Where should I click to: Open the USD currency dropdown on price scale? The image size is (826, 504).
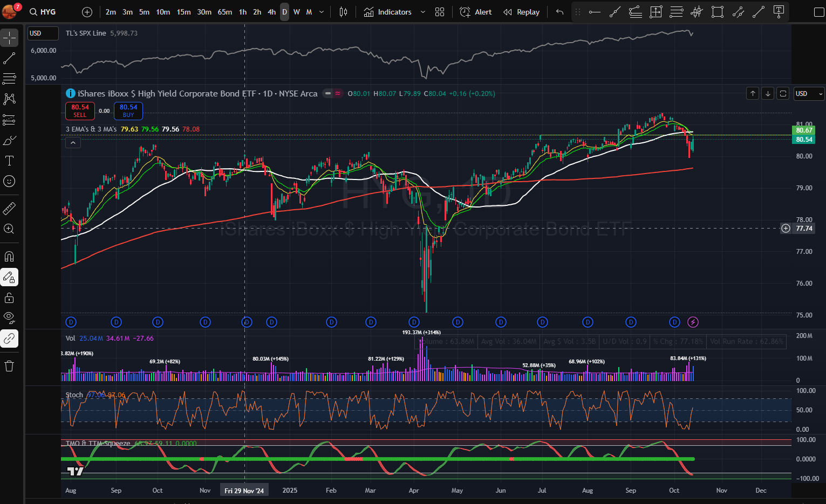[x=809, y=94]
